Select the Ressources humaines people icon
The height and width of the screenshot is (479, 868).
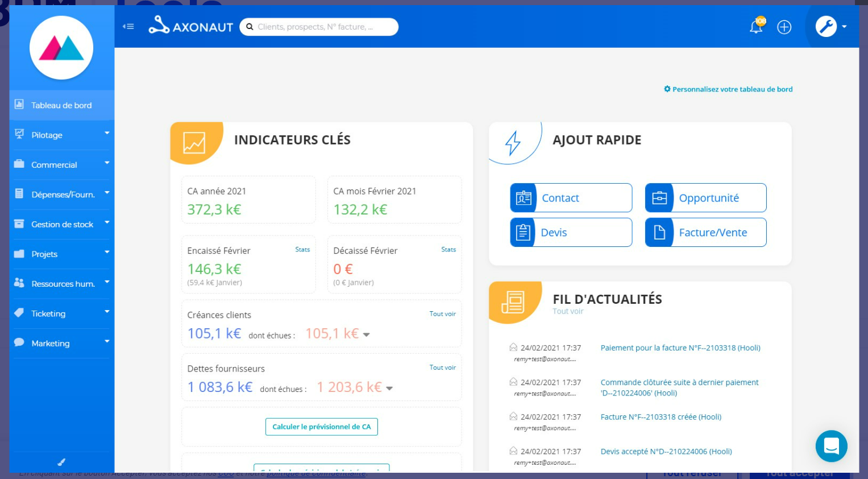(19, 283)
